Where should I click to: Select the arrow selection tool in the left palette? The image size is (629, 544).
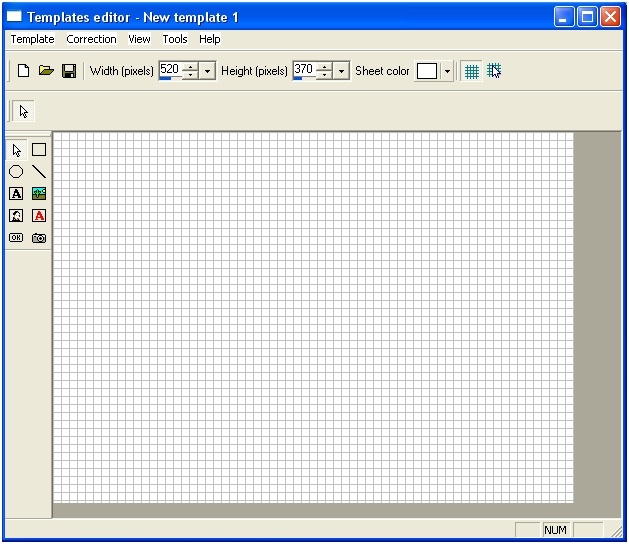pyautogui.click(x=16, y=150)
